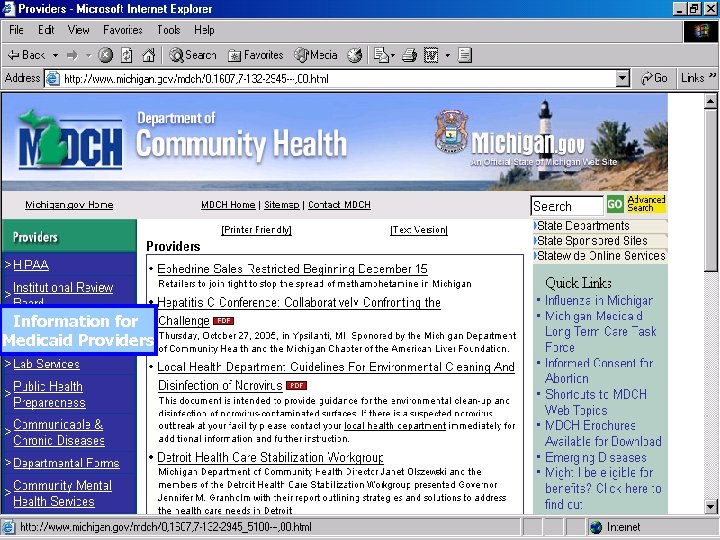The width and height of the screenshot is (720, 540).
Task: Open the local health department link
Action: (395, 426)
